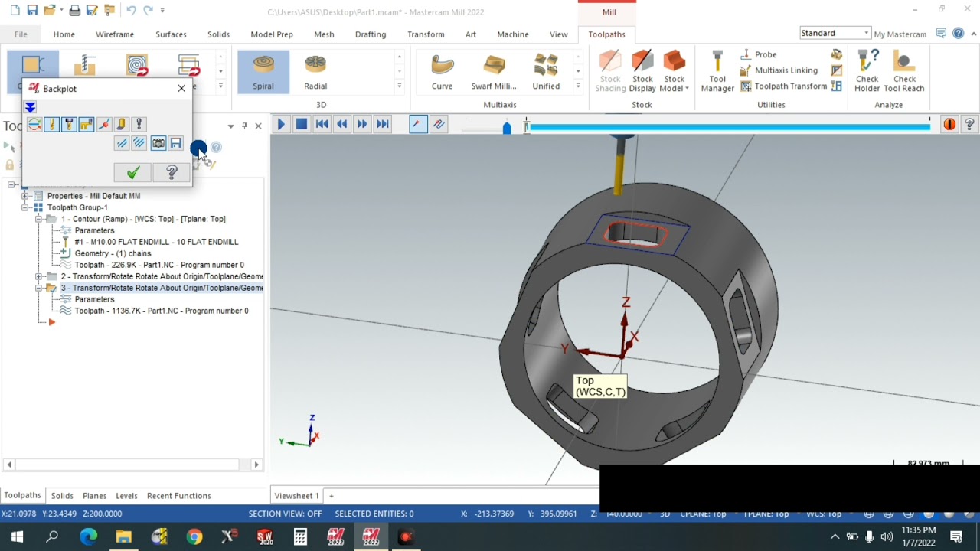Click the print icon in quick access
The image size is (980, 551).
coord(74,10)
